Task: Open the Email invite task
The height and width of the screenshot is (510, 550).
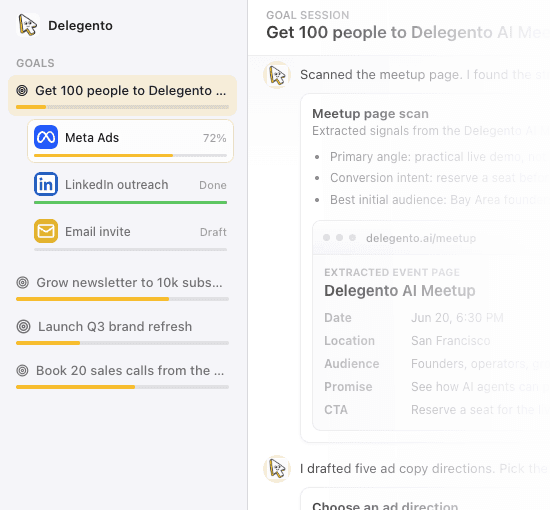Action: (x=130, y=234)
